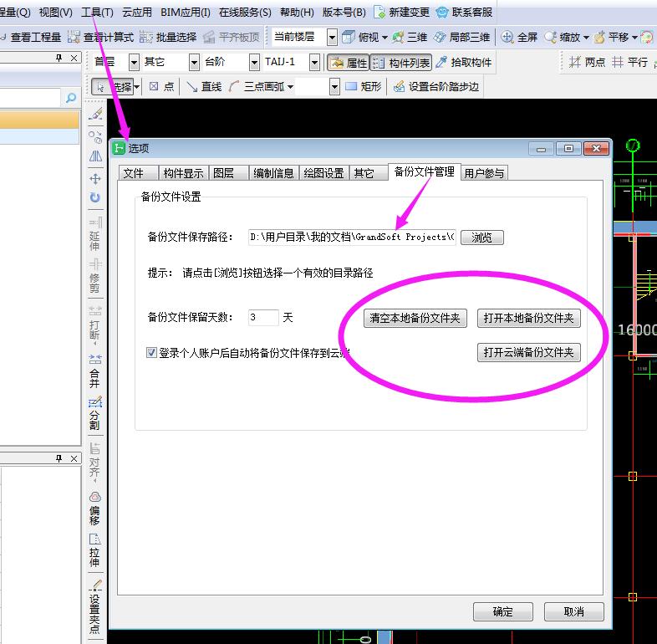
Task: Select the 矩形 drawing tool
Action: (363, 87)
